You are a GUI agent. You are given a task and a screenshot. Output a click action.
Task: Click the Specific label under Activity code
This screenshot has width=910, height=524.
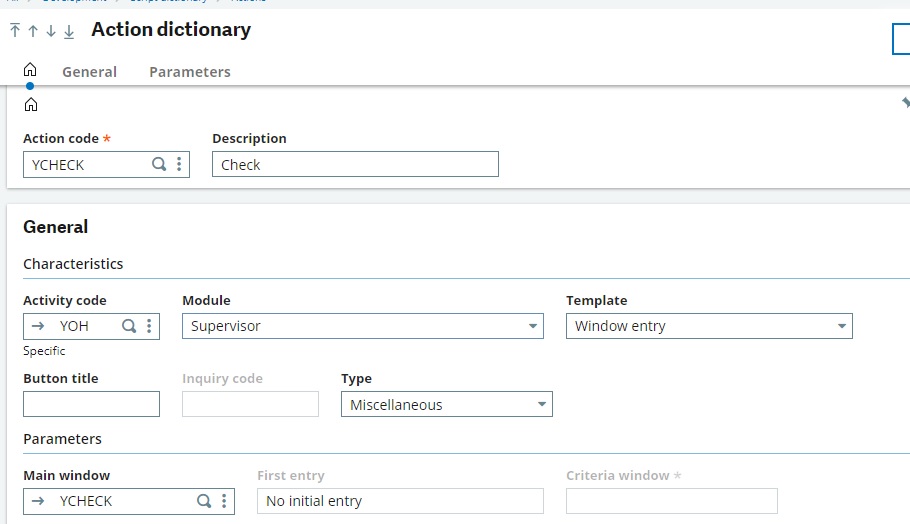44,351
